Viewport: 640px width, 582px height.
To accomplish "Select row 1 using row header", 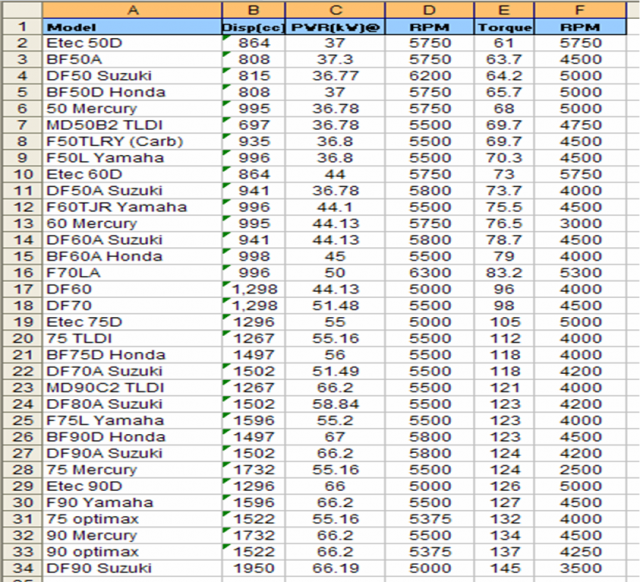I will [20, 27].
